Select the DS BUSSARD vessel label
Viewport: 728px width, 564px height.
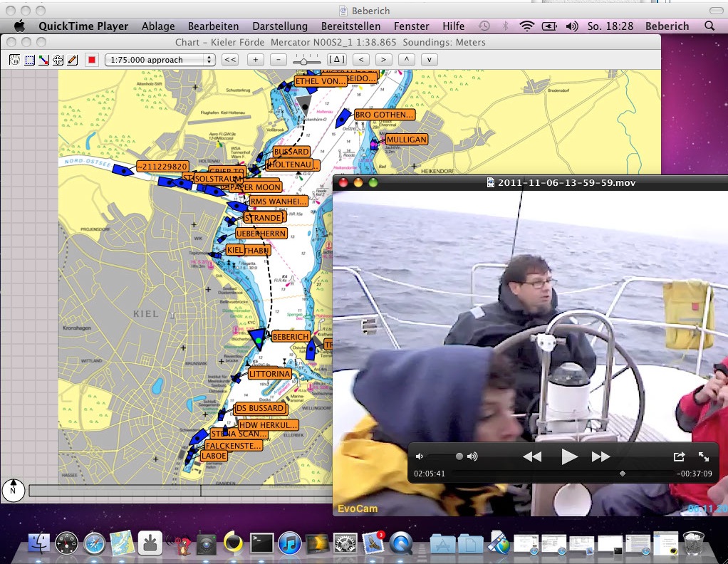click(260, 408)
